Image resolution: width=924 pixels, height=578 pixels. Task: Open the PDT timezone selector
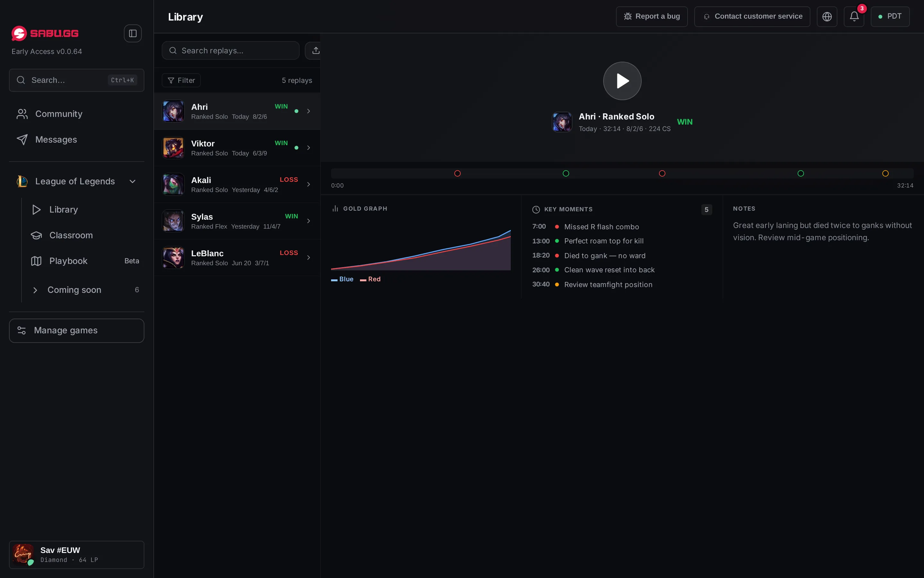(890, 16)
